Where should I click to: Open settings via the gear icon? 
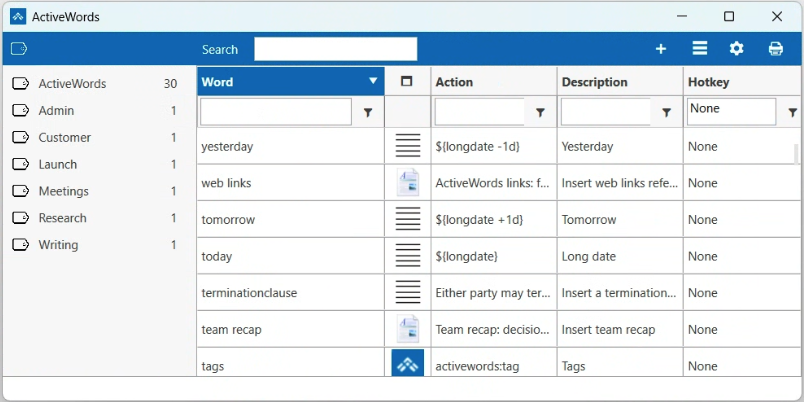coord(736,49)
